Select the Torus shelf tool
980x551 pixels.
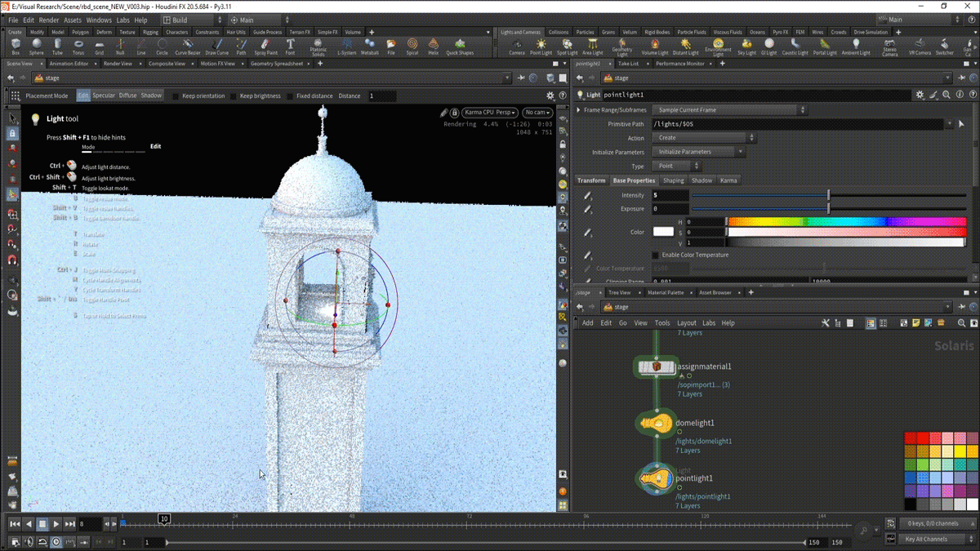78,46
